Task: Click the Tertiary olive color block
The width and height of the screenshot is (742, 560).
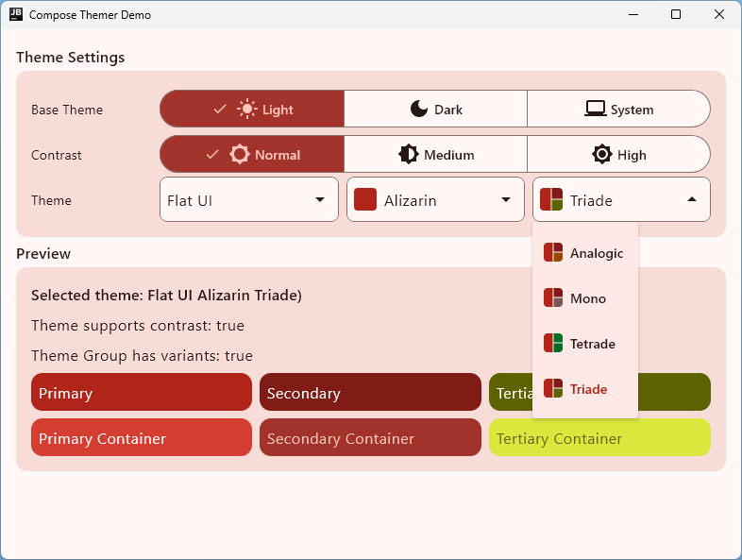Action: click(674, 392)
